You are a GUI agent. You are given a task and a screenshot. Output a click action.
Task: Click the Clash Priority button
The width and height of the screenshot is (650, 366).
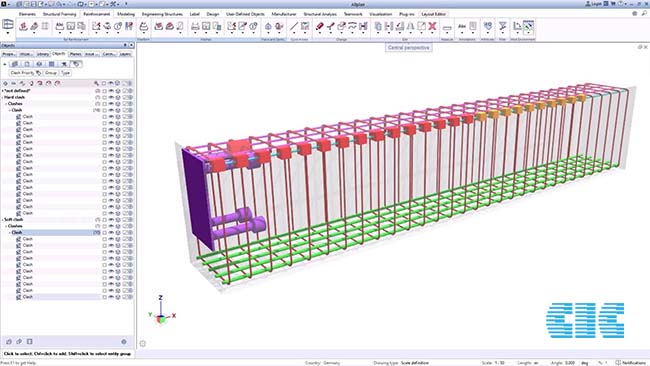pyautogui.click(x=26, y=73)
